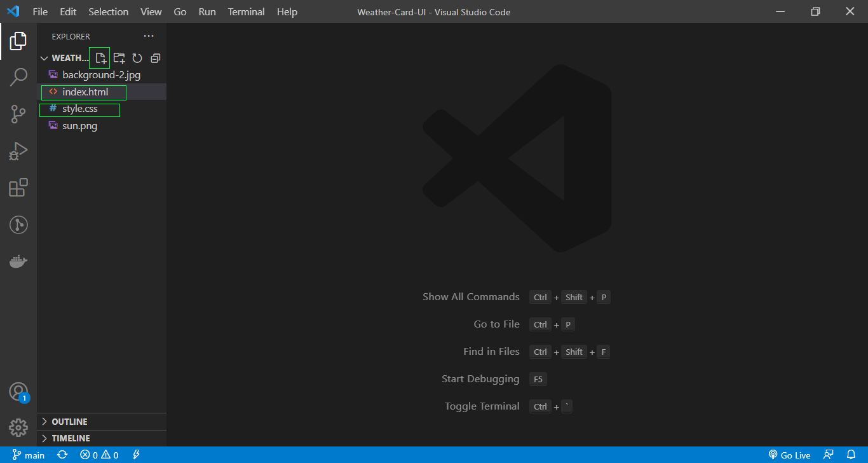Open the Git Graph icon in activity bar
This screenshot has height=463, width=868.
click(18, 225)
